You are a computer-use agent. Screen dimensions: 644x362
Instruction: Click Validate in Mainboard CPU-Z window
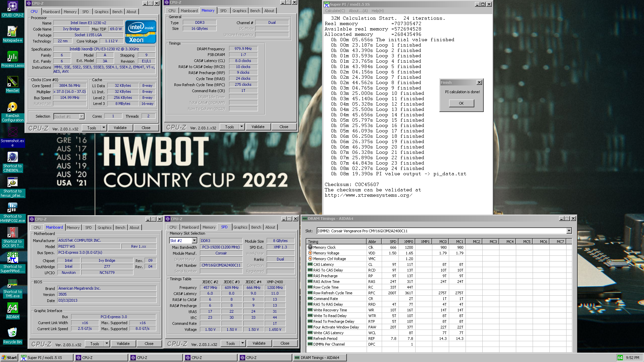click(123, 344)
